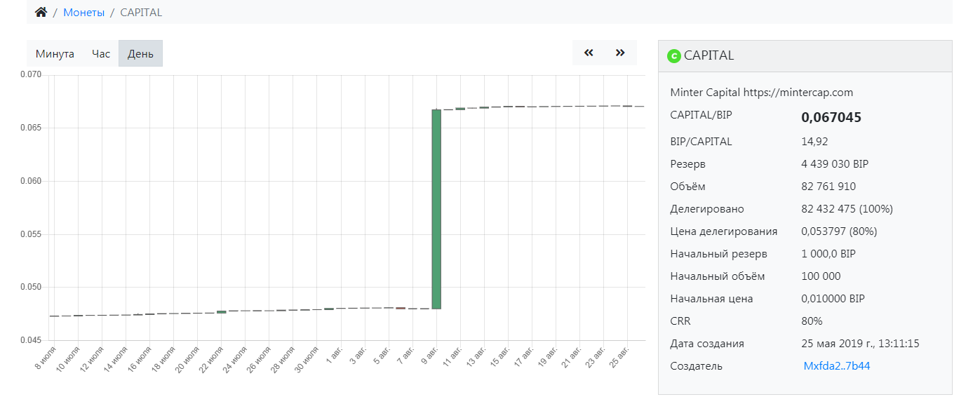Click the home icon in breadcrumb
This screenshot has width=980, height=397.
41,13
